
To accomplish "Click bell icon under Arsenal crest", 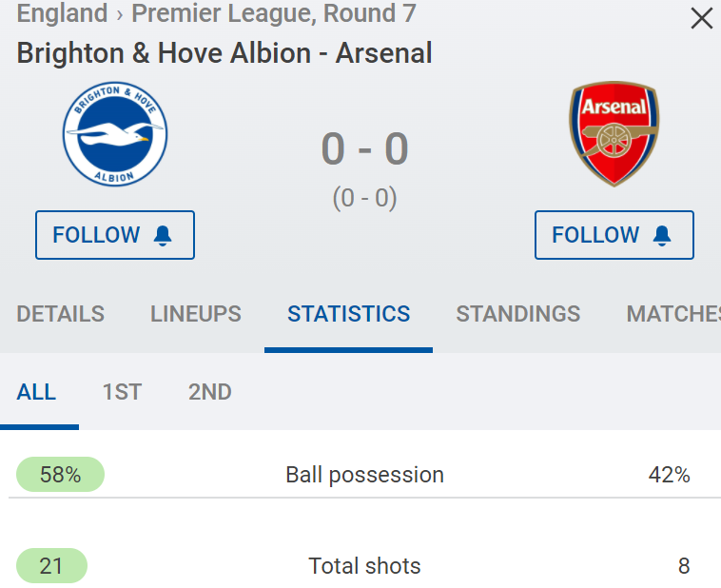I will click(x=662, y=235).
